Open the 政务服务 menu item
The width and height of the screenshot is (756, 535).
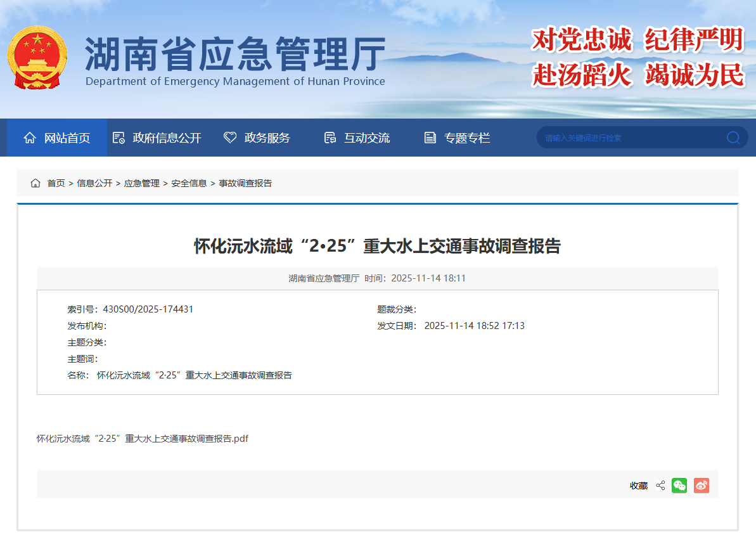click(x=267, y=138)
